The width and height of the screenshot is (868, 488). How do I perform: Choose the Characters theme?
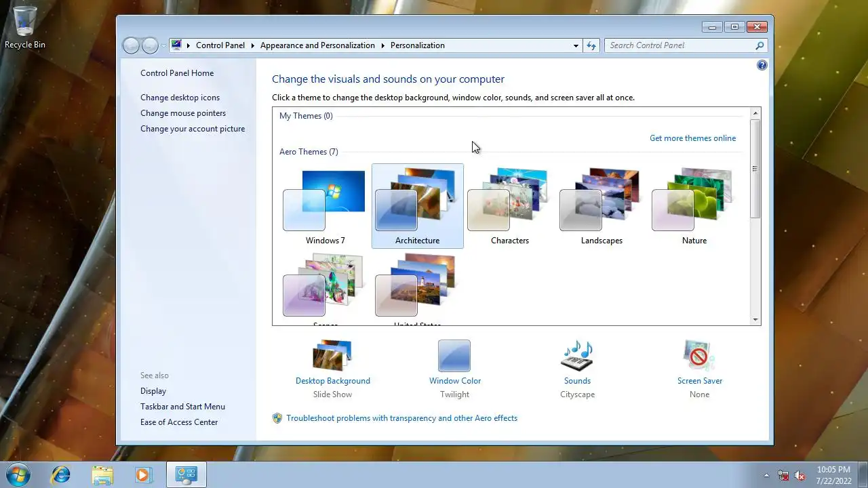(509, 207)
